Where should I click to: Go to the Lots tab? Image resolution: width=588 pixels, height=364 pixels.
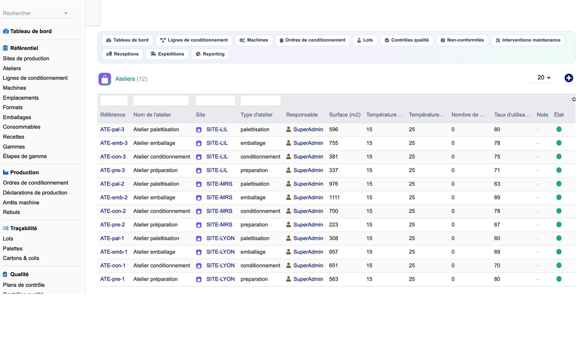pyautogui.click(x=365, y=40)
